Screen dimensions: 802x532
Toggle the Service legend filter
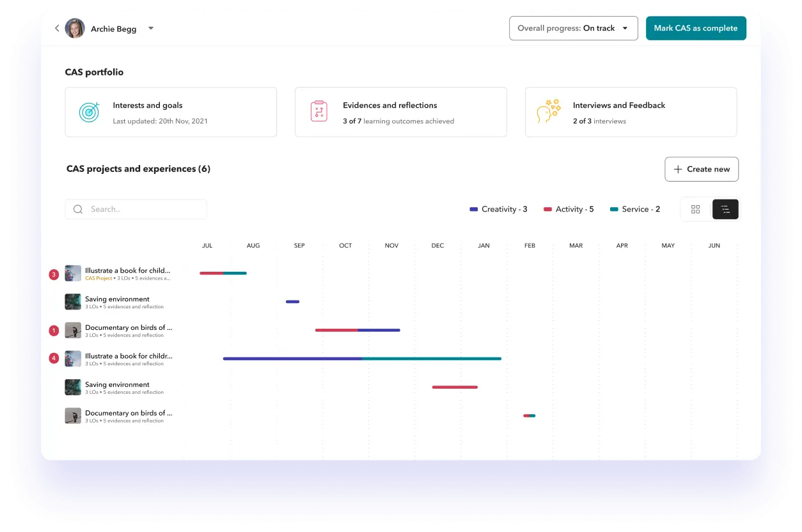[634, 209]
